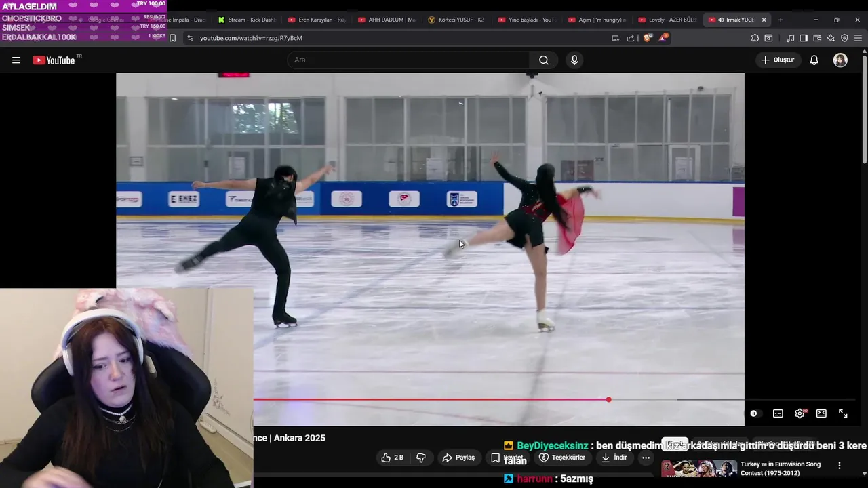Open the Turkey in Eurovision video thumbnail

[x=699, y=468]
